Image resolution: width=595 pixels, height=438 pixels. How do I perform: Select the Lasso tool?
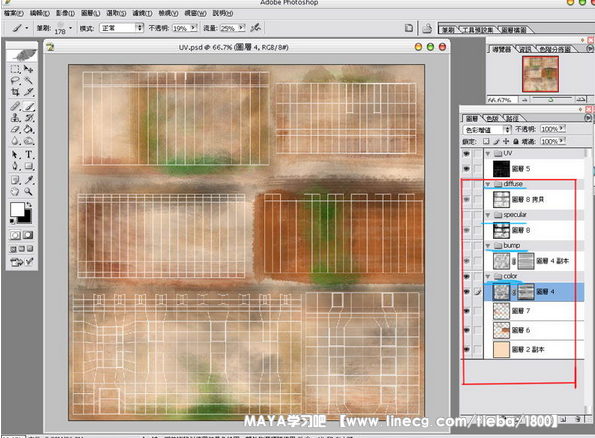[x=15, y=80]
